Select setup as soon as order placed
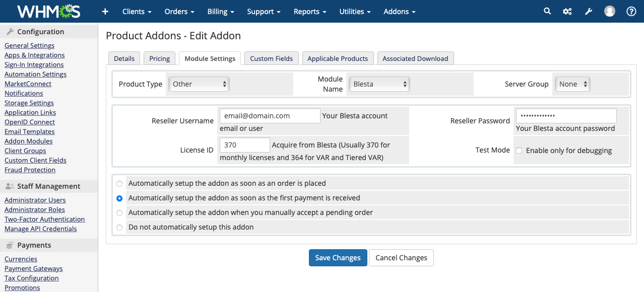Image resolution: width=644 pixels, height=292 pixels. pyautogui.click(x=119, y=184)
